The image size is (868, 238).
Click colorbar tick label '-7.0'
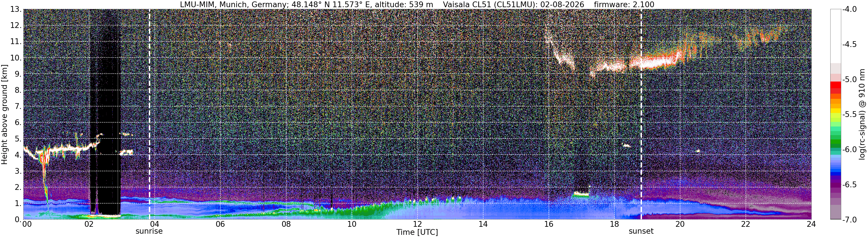850,220
